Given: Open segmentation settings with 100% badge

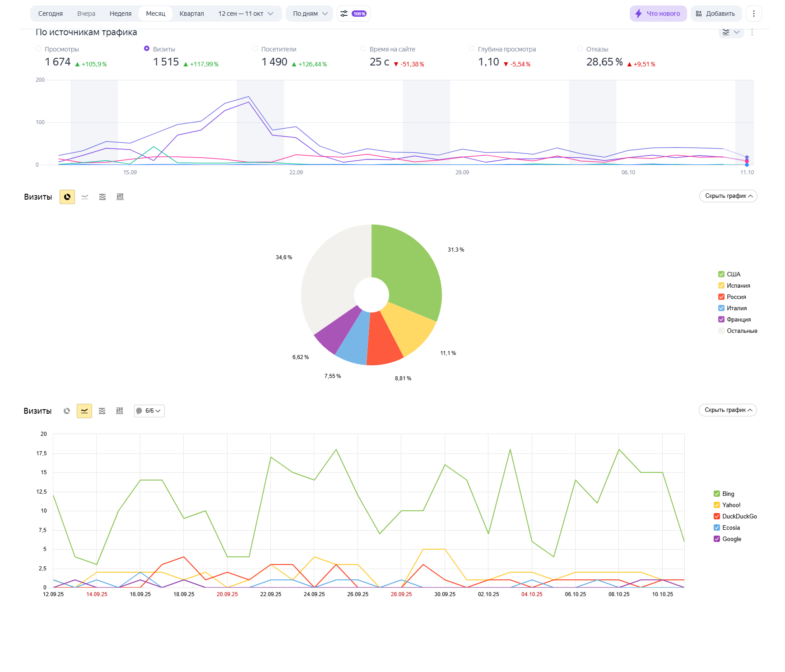Looking at the screenshot, I should (353, 14).
